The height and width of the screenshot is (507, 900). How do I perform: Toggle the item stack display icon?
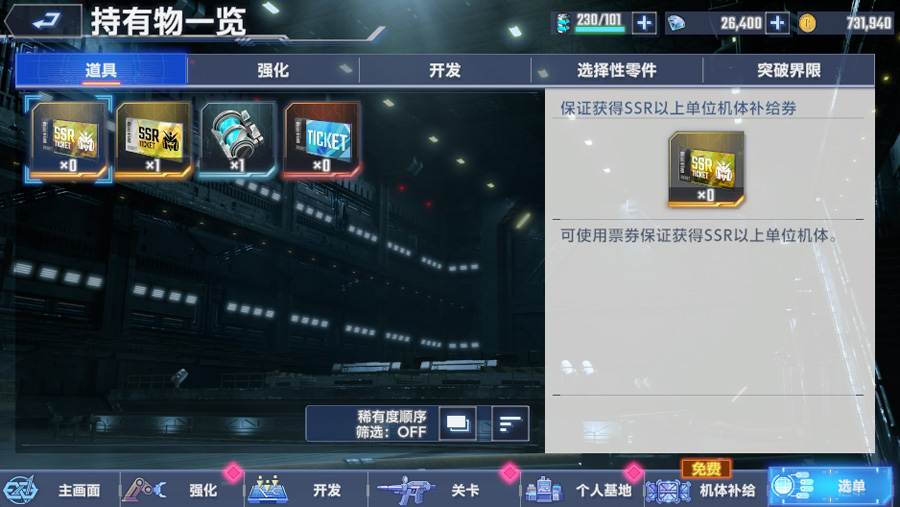click(457, 424)
